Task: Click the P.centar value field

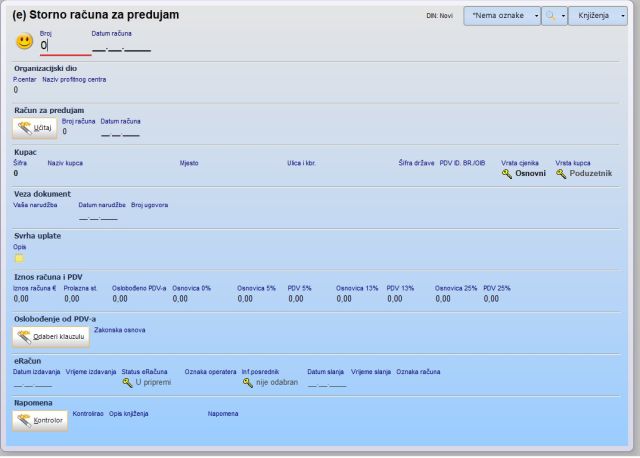Action: (17, 90)
